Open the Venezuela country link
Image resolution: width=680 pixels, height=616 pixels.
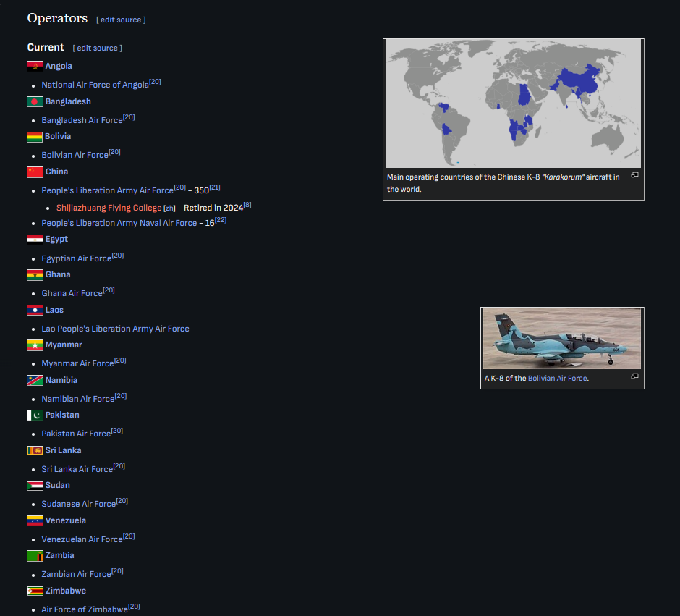[66, 521]
